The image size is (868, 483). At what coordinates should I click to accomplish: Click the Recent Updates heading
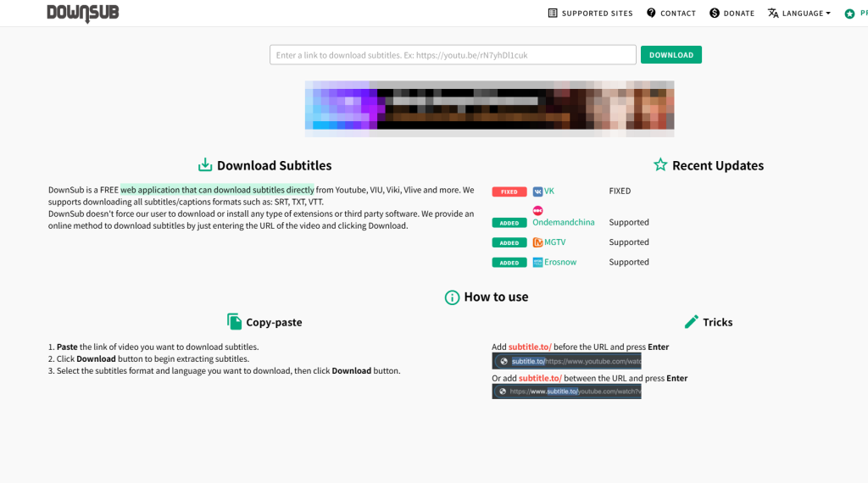point(718,165)
